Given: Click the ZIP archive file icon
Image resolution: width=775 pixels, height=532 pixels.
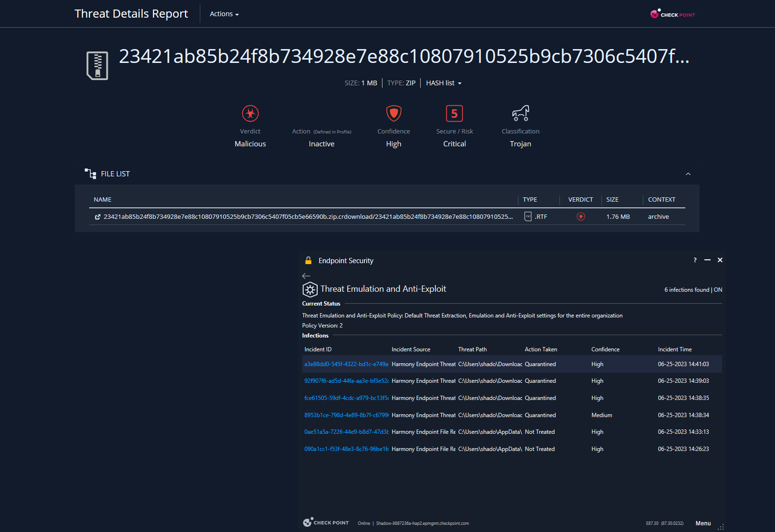Looking at the screenshot, I should (97, 65).
